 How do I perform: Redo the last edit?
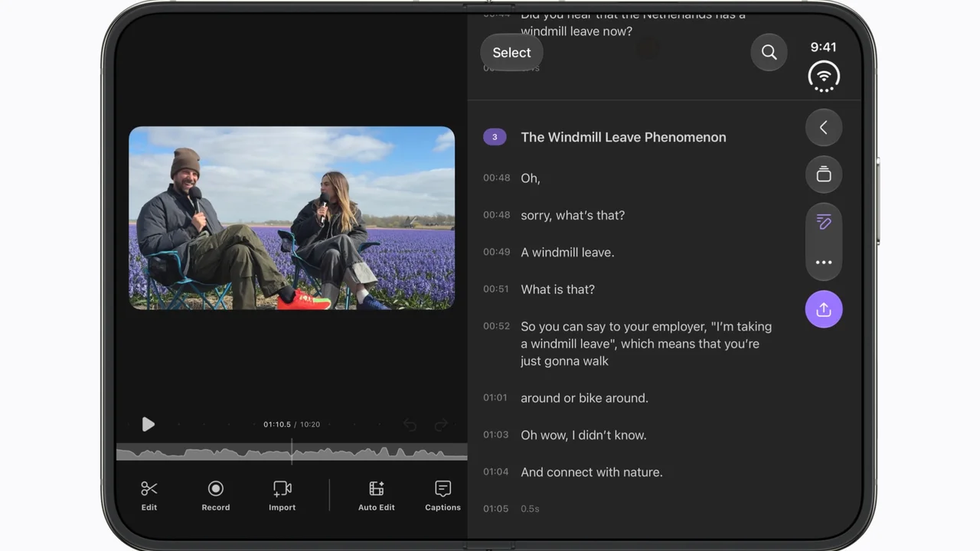click(441, 425)
